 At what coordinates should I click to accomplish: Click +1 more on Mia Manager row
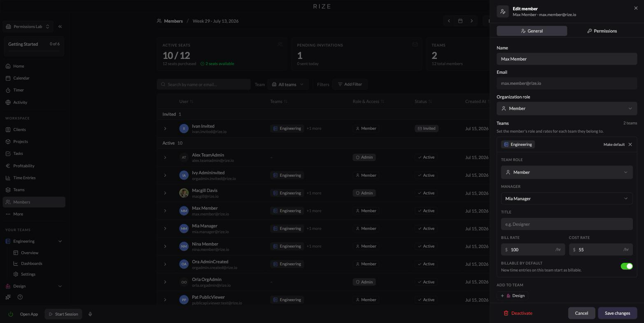click(314, 229)
